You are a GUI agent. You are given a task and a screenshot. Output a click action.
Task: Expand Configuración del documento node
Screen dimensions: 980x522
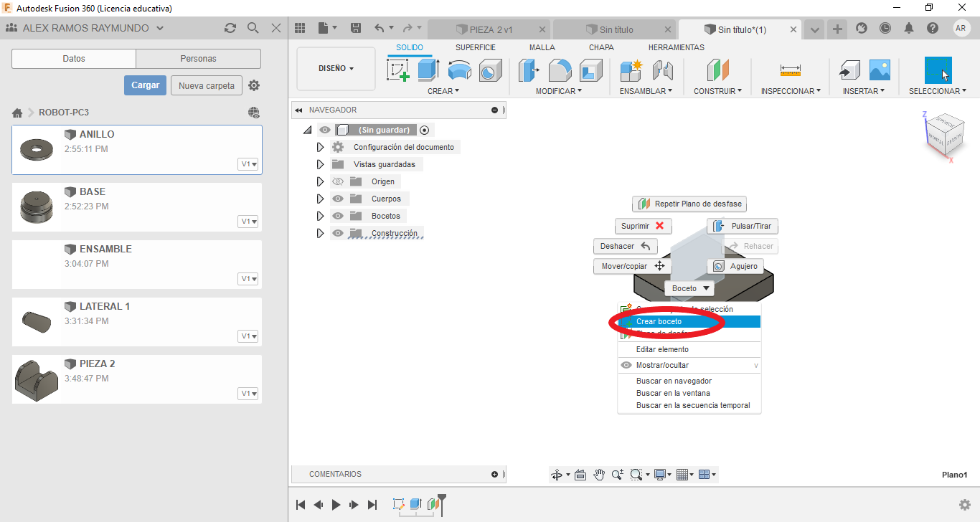click(320, 147)
